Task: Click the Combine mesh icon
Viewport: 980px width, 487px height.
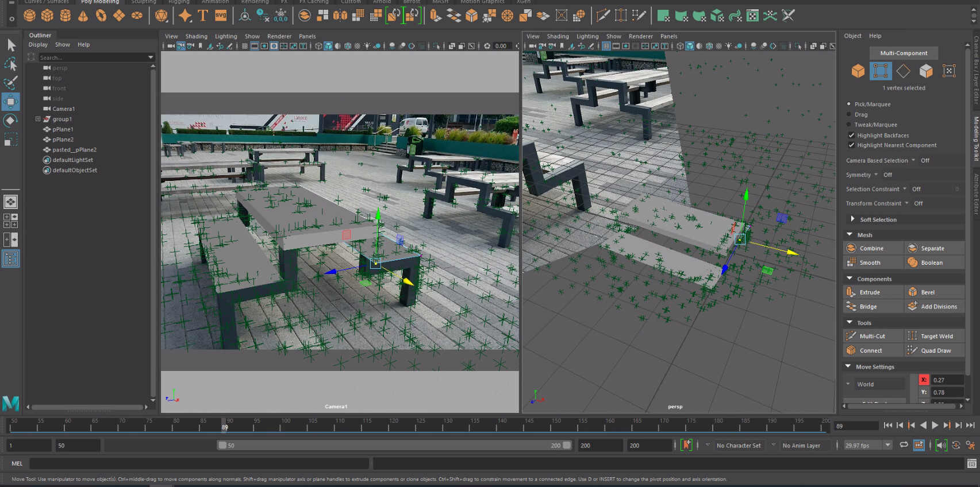Action: (851, 248)
